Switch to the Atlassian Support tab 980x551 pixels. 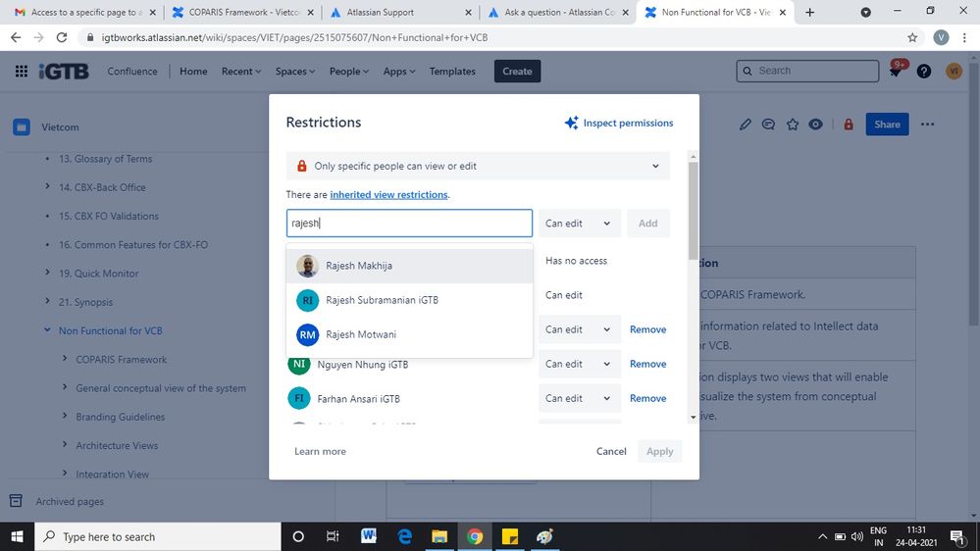[x=400, y=13]
